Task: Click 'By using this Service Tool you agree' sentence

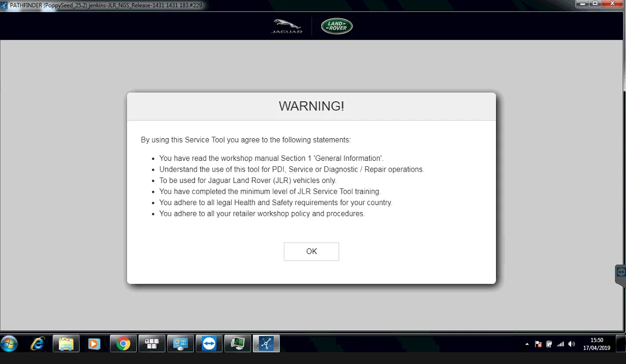Action: click(246, 140)
